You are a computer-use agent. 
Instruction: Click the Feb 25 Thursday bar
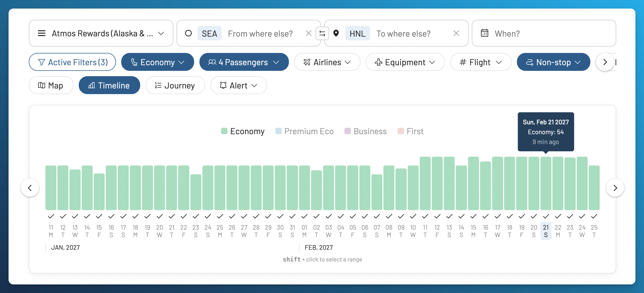(594, 188)
